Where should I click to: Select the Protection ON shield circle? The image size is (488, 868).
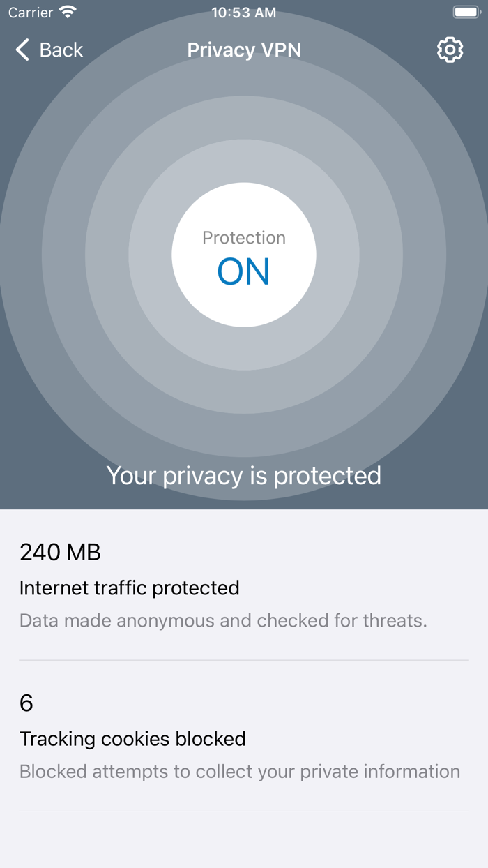244,255
